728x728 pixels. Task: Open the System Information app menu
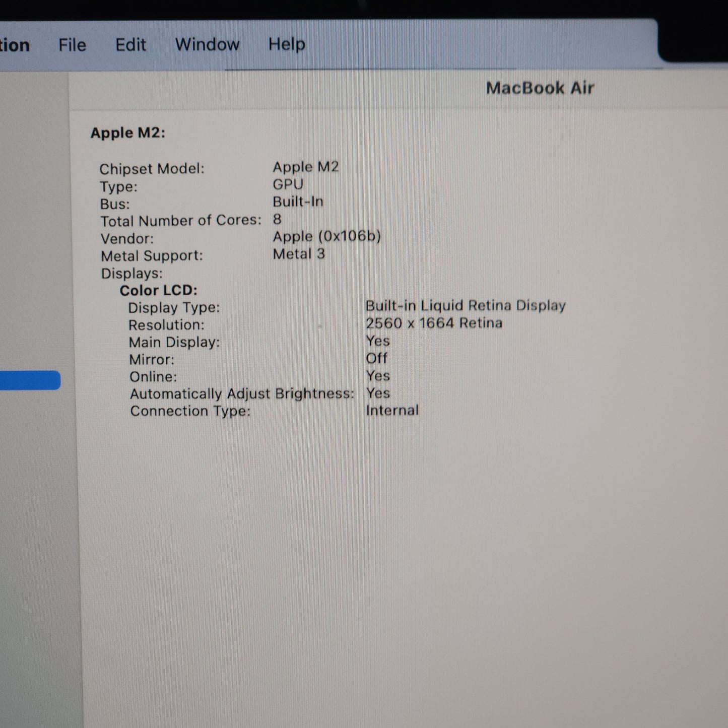pos(15,45)
